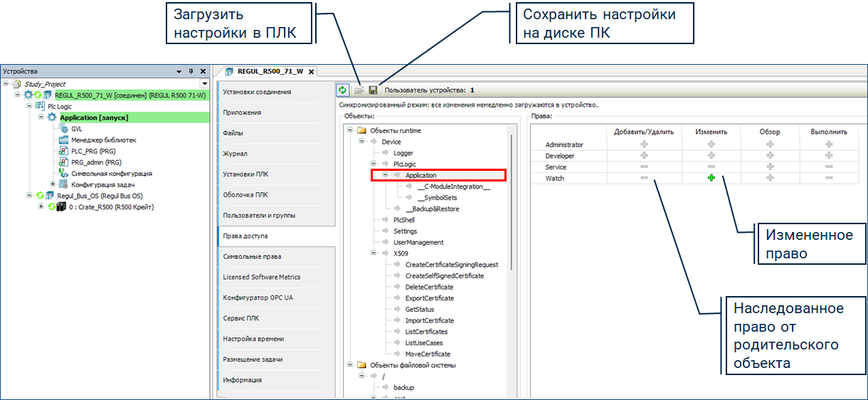Image resolution: width=868 pixels, height=400 pixels.
Task: Click the Менеджер библиотек library icon
Action: click(64, 140)
